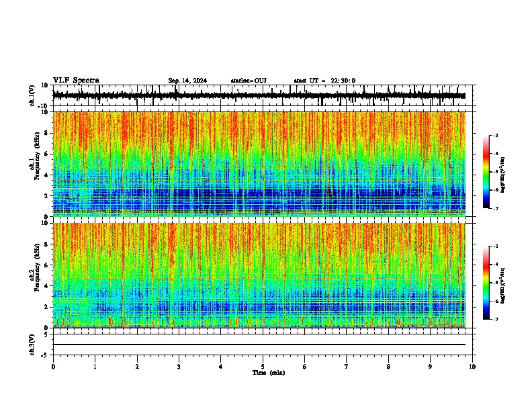Click the ch.1 spectrogram panel

coord(259,164)
